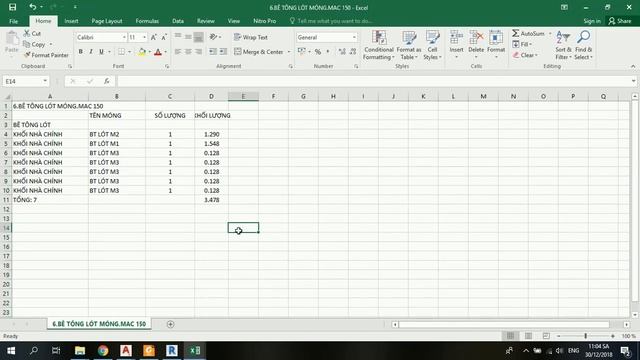Switch to the Page Layout tab

107,21
